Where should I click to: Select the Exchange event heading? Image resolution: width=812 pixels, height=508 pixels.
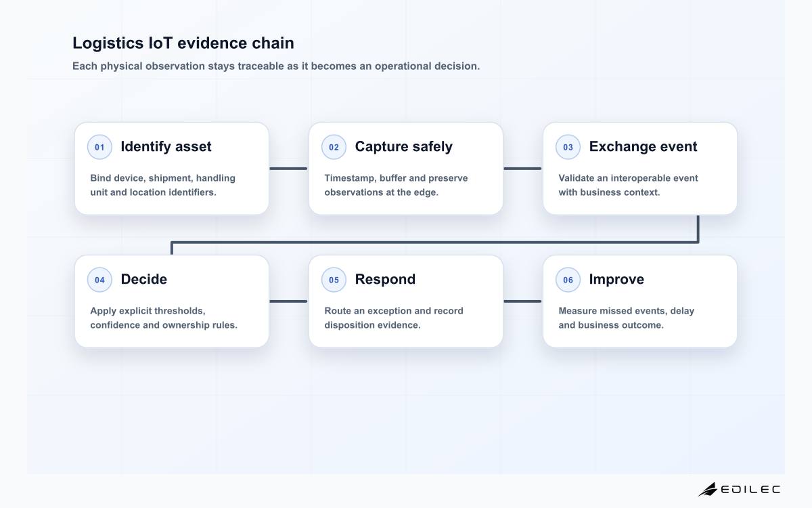click(x=643, y=146)
